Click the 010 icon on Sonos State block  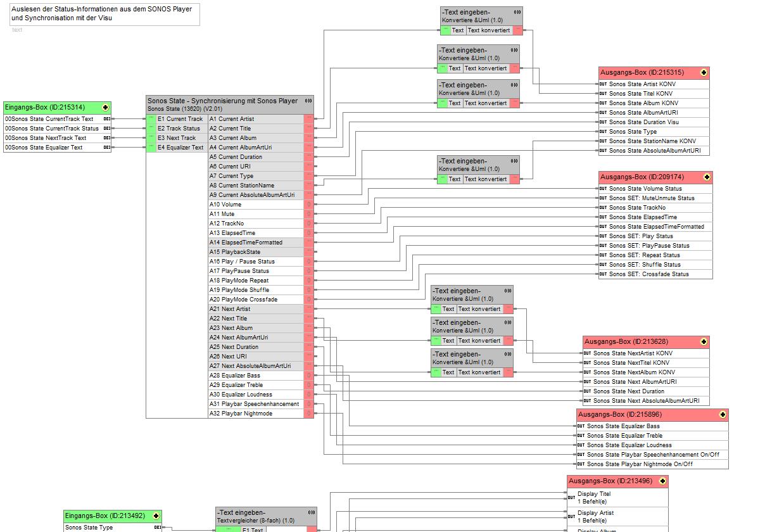(x=308, y=101)
